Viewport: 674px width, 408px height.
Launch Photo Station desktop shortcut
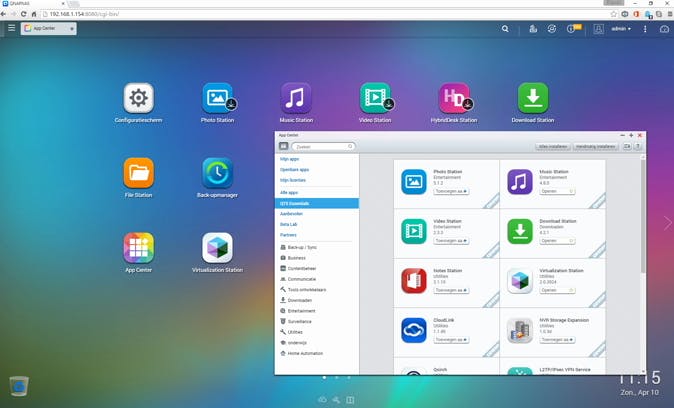coord(218,103)
